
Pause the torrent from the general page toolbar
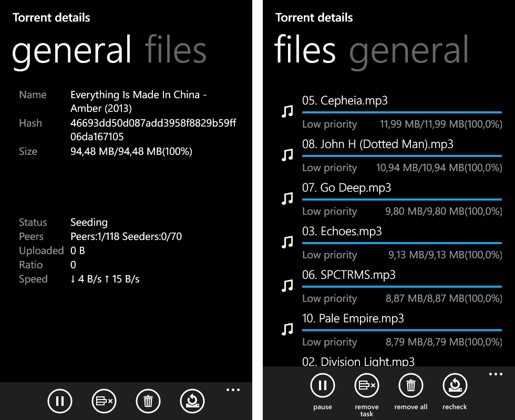click(60, 402)
